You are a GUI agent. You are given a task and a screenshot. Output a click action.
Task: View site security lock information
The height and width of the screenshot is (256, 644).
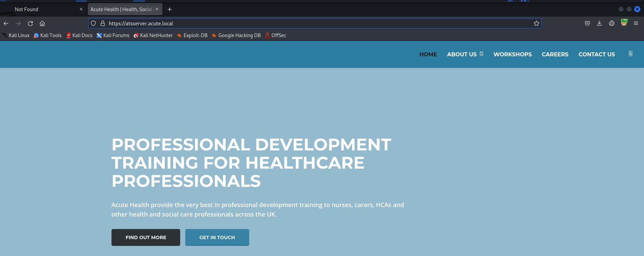click(x=103, y=24)
